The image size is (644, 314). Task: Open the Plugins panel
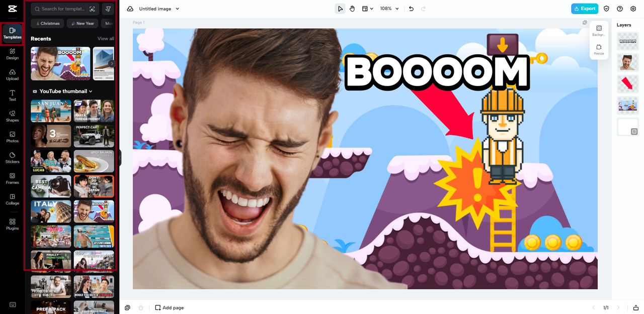pyautogui.click(x=12, y=224)
